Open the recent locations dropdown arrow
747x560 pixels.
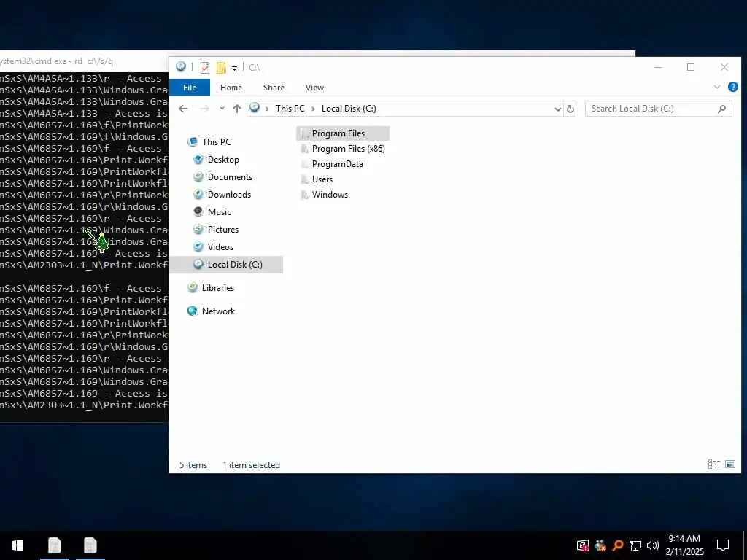point(222,109)
